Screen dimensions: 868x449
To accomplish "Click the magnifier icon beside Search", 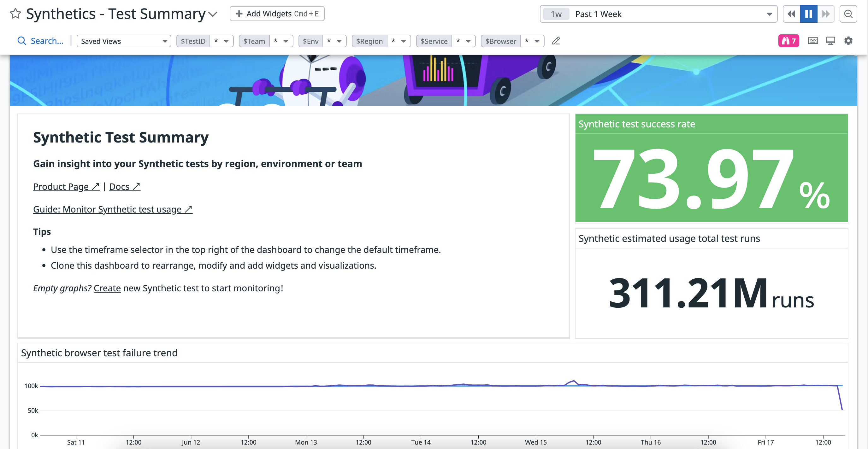I will click(22, 41).
